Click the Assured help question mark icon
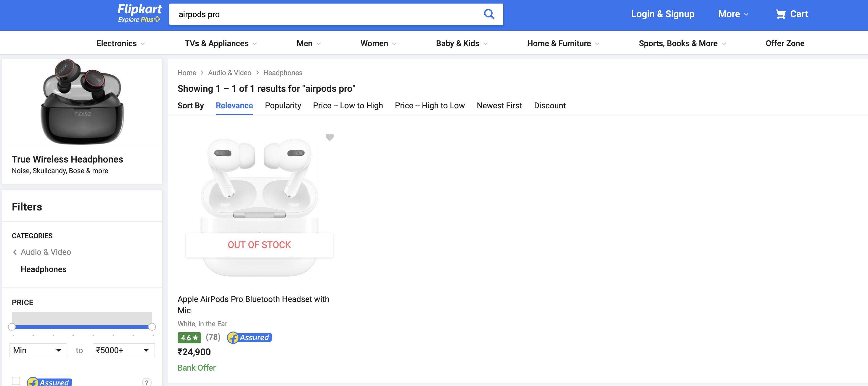 tap(147, 382)
